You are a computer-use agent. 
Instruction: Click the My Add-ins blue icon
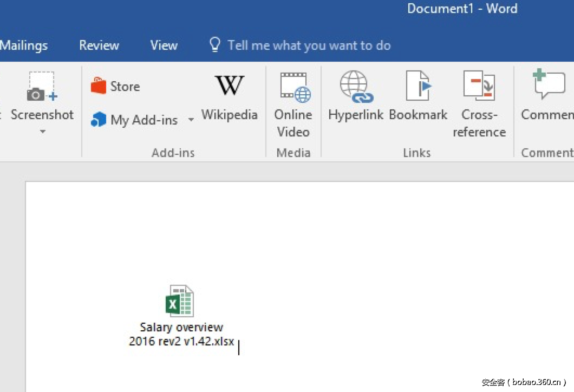99,120
